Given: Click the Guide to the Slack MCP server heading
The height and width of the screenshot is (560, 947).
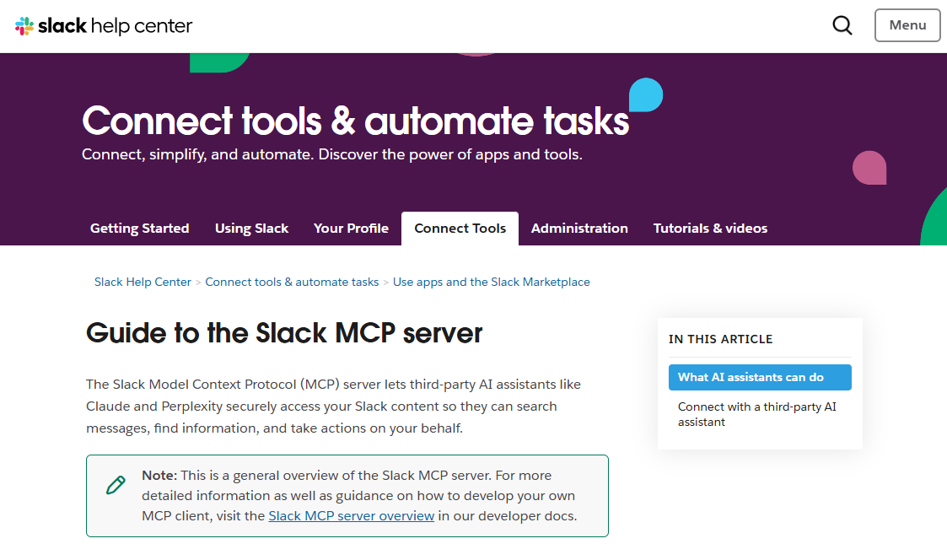Looking at the screenshot, I should [283, 333].
